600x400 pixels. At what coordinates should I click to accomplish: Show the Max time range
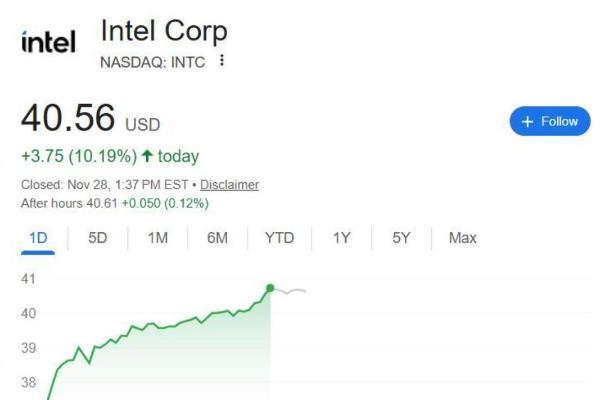(463, 238)
